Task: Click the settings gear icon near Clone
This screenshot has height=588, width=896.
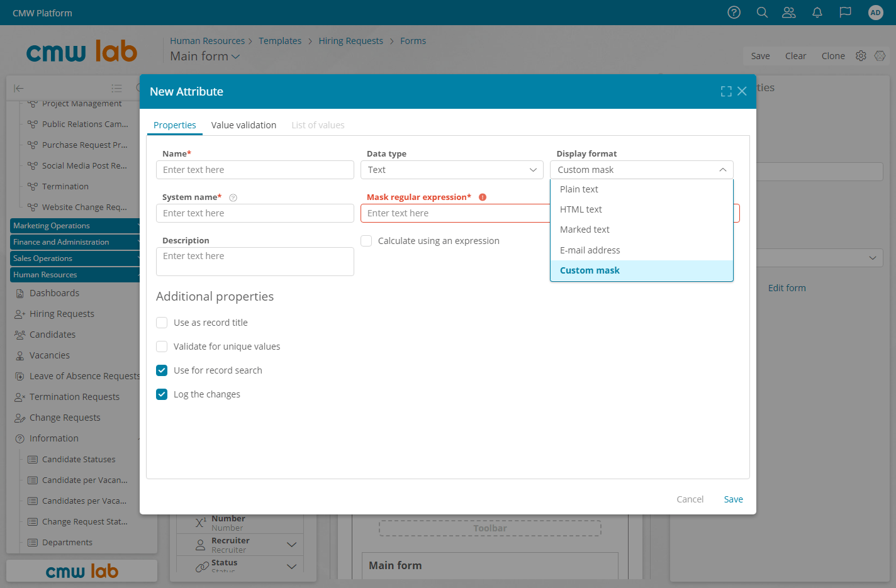Action: [x=861, y=56]
